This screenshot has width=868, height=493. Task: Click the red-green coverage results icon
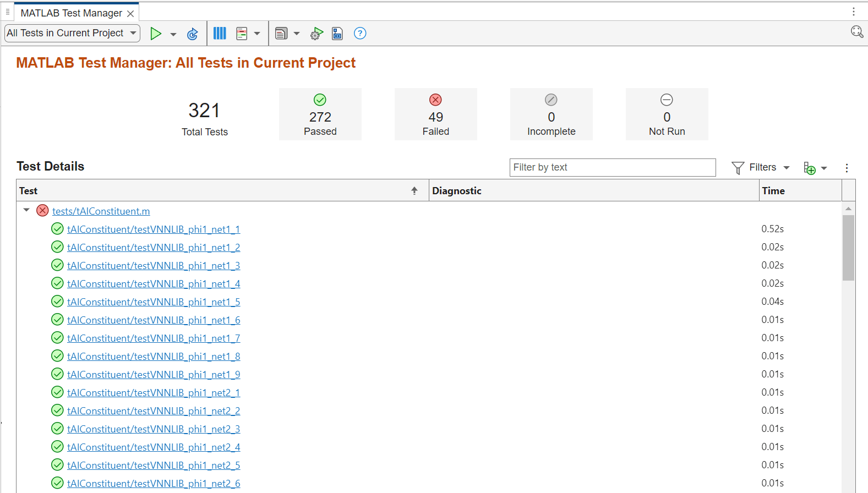(x=242, y=34)
